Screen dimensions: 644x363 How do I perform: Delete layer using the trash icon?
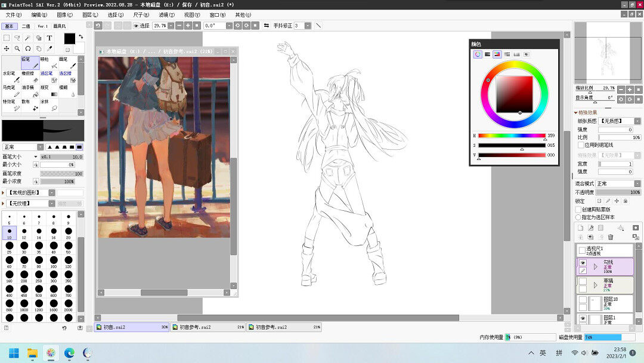[x=610, y=237]
